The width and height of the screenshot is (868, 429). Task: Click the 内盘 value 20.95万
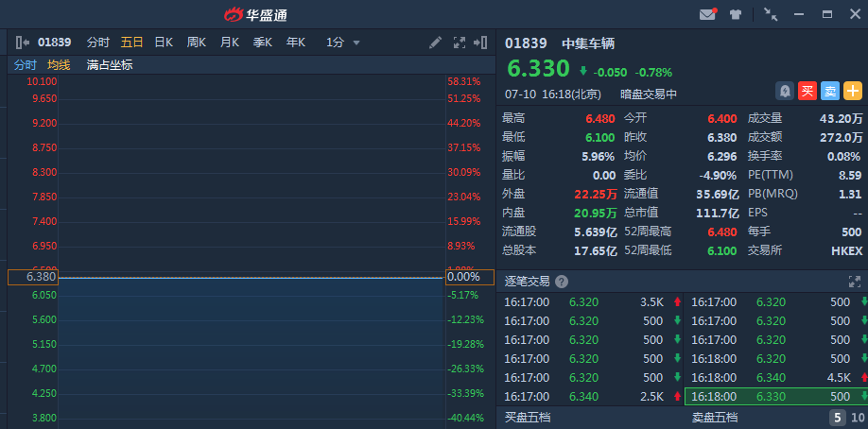[x=596, y=213]
